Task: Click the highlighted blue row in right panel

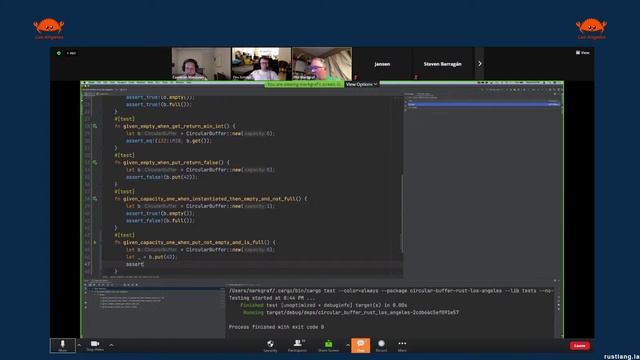Action: point(483,104)
